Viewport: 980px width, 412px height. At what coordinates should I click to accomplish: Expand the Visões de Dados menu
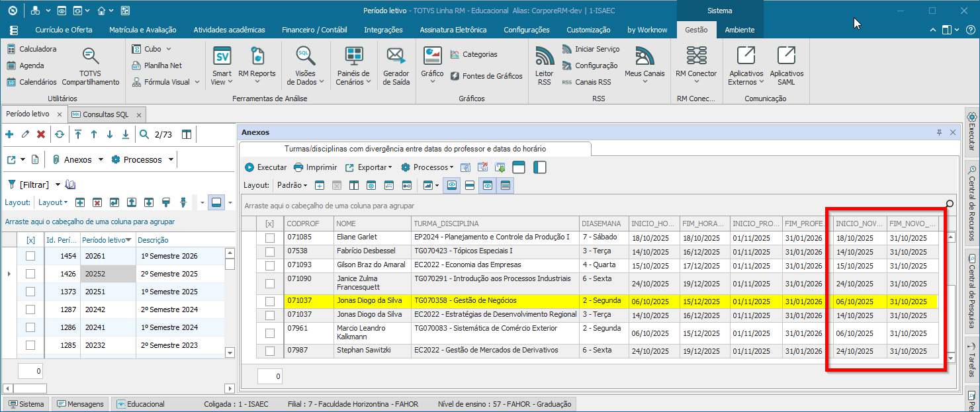tap(305, 66)
